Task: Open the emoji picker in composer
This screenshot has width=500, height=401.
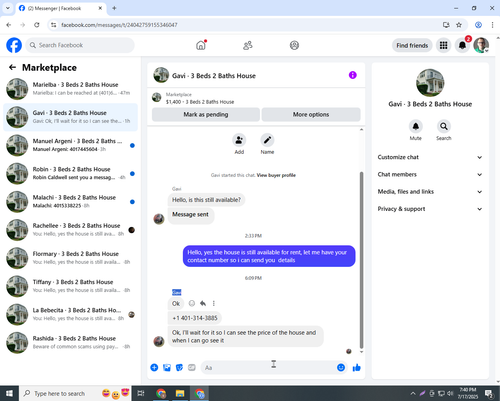Action: coord(341,367)
